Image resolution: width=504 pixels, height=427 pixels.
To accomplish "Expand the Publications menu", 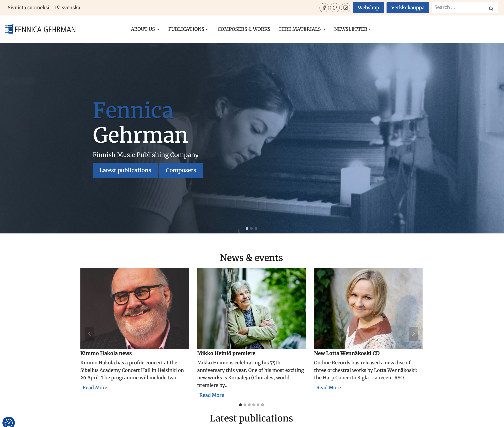I will point(188,29).
